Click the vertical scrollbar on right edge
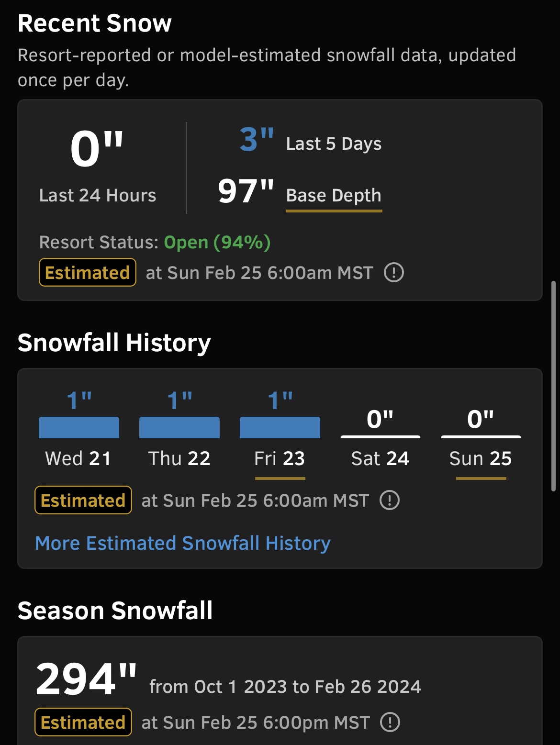This screenshot has width=560, height=745. click(554, 386)
